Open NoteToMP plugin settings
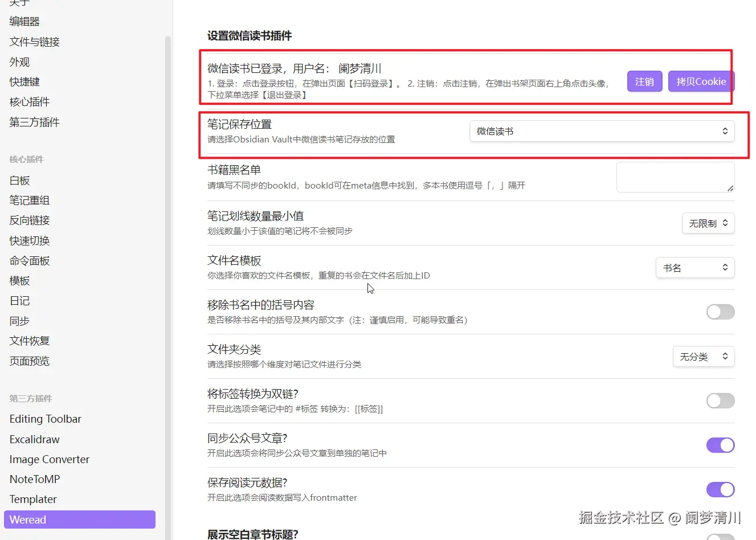Image resolution: width=756 pixels, height=540 pixels. point(35,479)
